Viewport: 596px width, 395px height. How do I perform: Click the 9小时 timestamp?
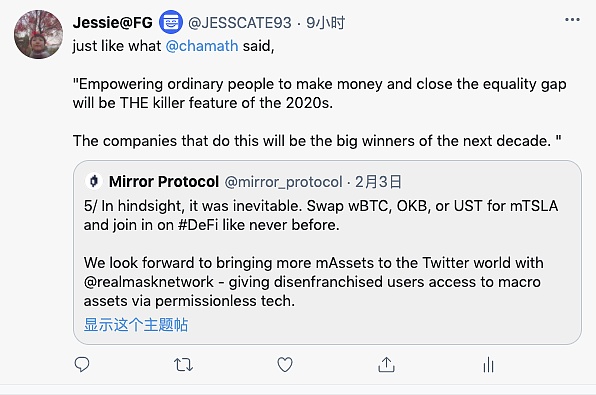(x=325, y=23)
